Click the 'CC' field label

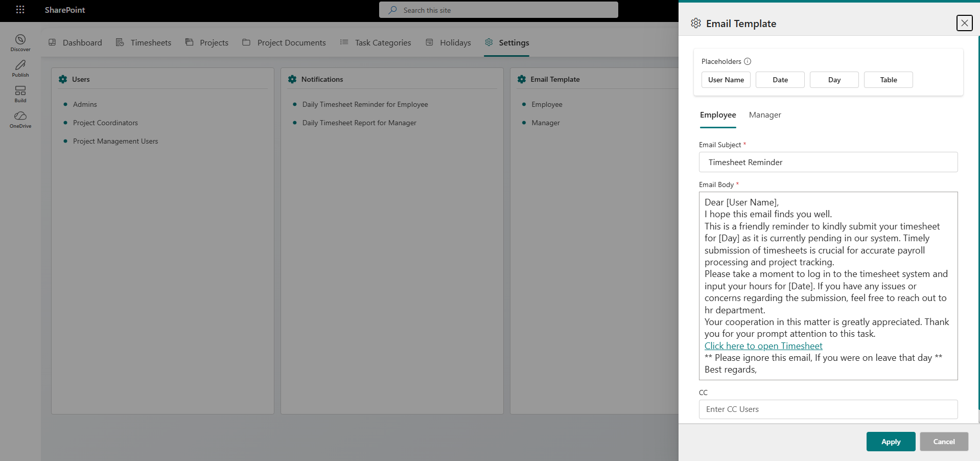[703, 393]
